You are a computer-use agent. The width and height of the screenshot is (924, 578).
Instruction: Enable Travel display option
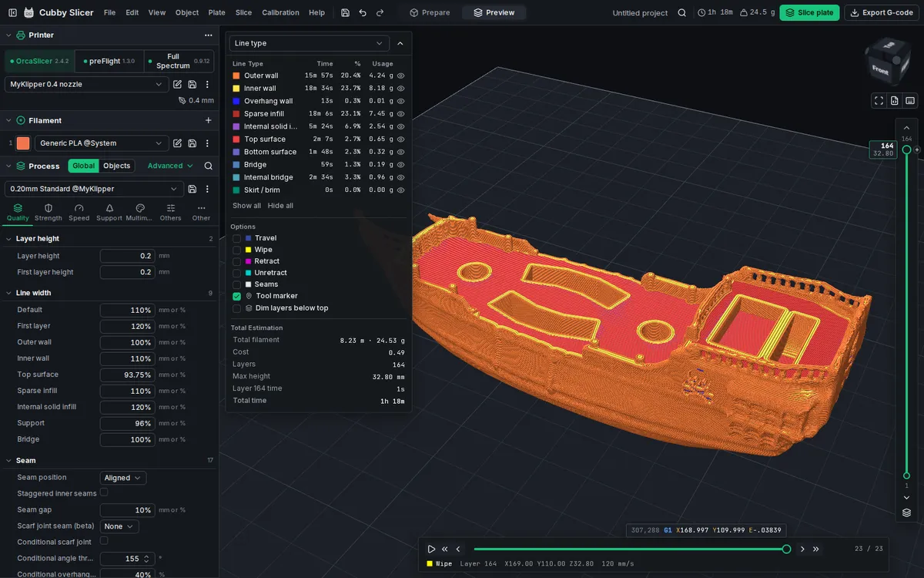(x=237, y=238)
